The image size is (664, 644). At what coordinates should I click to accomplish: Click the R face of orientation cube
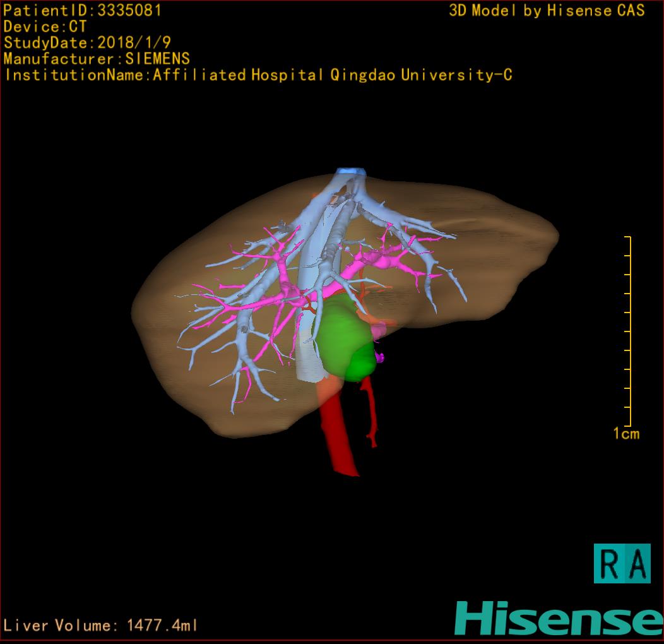[608, 564]
